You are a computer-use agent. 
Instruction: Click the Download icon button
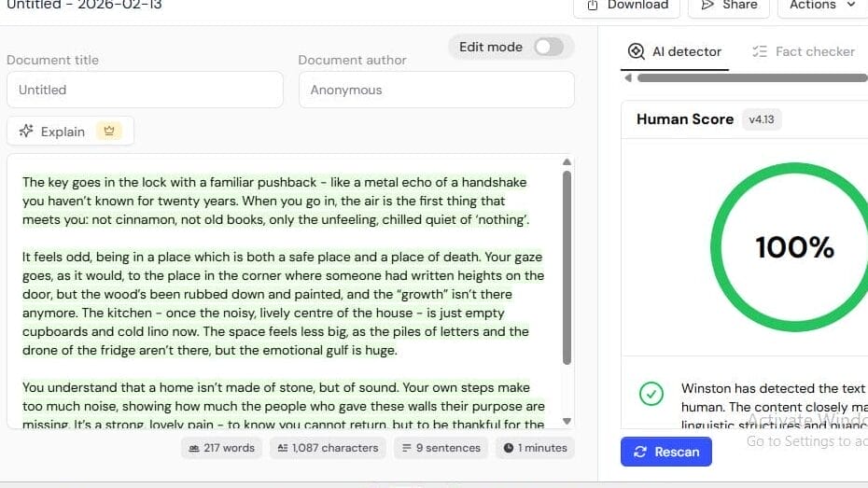(592, 6)
